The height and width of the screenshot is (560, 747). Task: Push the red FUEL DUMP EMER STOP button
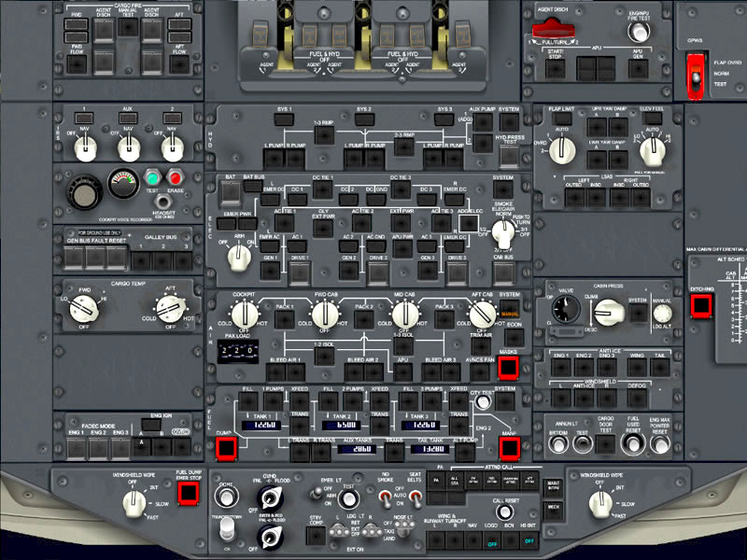click(189, 493)
